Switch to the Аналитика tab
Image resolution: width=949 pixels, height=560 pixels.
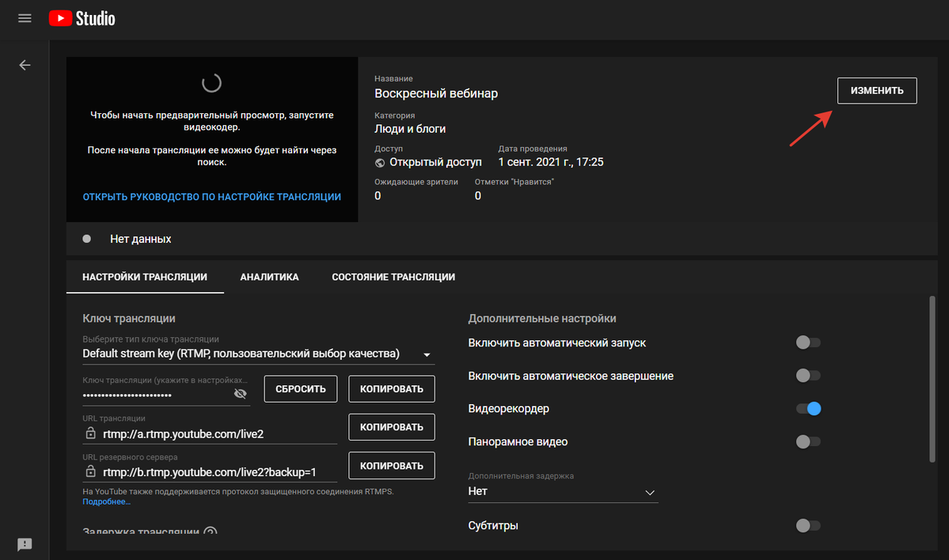click(x=269, y=277)
